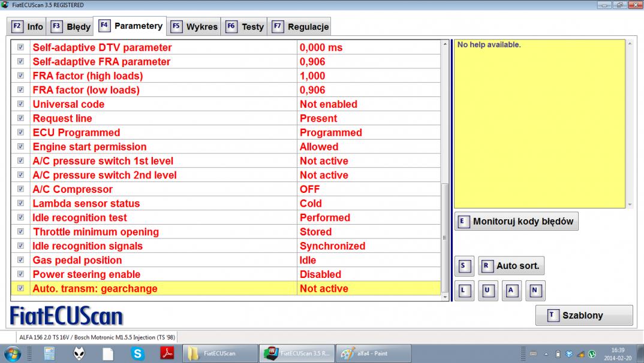Click the battery tray icon
This screenshot has width=644, height=363.
click(x=558, y=354)
